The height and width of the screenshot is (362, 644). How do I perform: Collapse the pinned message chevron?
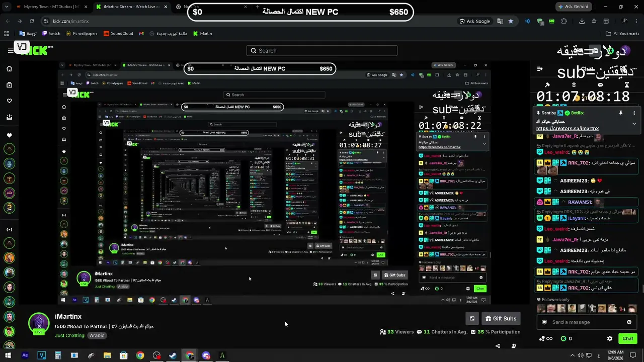click(634, 123)
